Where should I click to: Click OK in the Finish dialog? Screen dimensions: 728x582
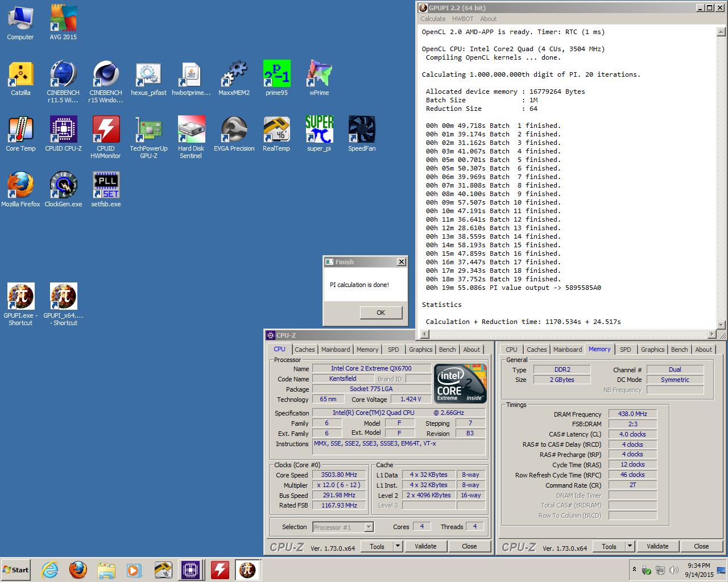[380, 313]
